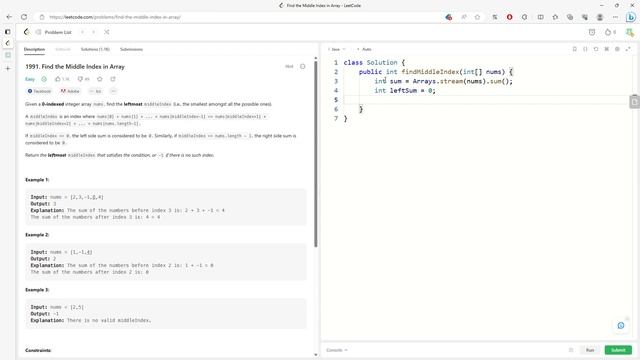Click the Hint label
The height and width of the screenshot is (360, 640).
pyautogui.click(x=289, y=67)
